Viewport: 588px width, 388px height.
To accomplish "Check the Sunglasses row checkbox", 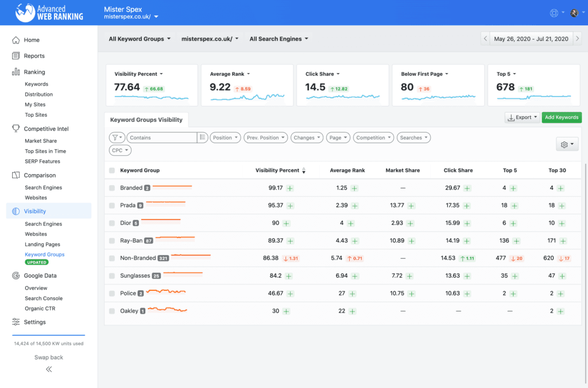I will tap(112, 276).
